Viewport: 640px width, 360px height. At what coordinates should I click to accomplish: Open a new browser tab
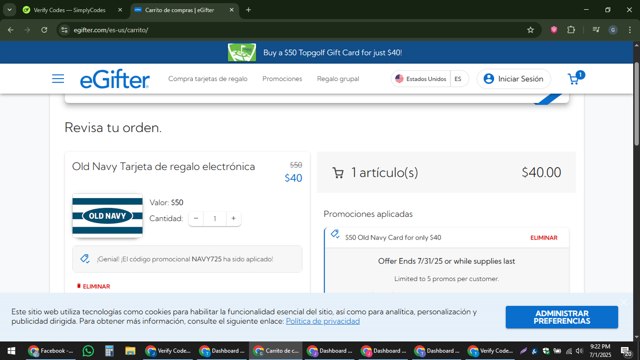248,10
